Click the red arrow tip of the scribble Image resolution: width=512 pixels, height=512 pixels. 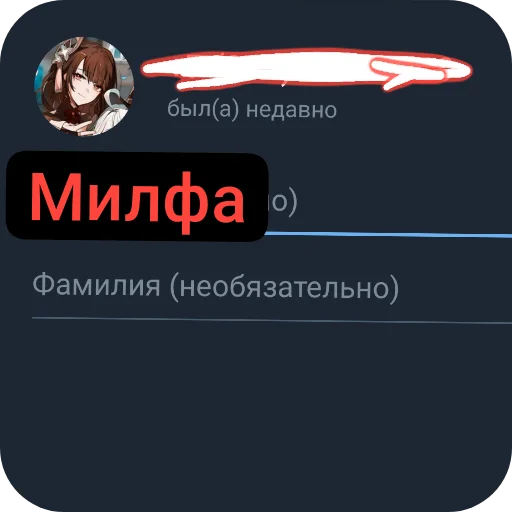pyautogui.click(x=410, y=75)
